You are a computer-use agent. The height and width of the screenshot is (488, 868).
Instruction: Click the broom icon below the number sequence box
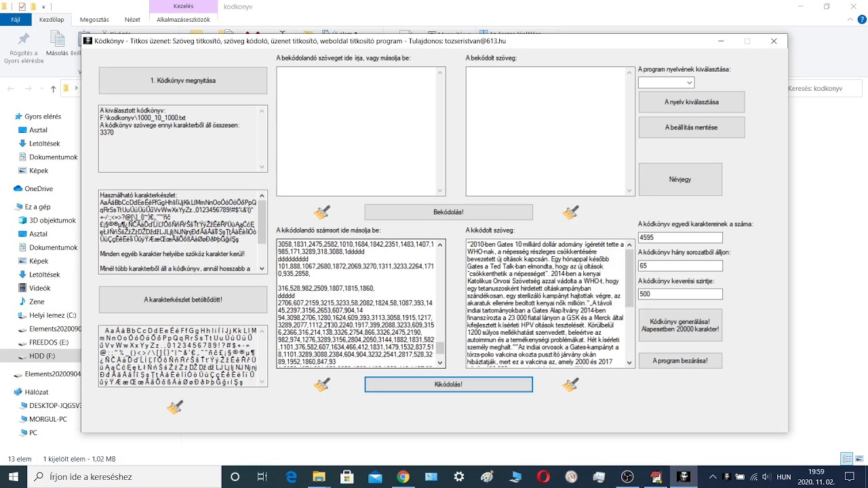[x=322, y=385]
